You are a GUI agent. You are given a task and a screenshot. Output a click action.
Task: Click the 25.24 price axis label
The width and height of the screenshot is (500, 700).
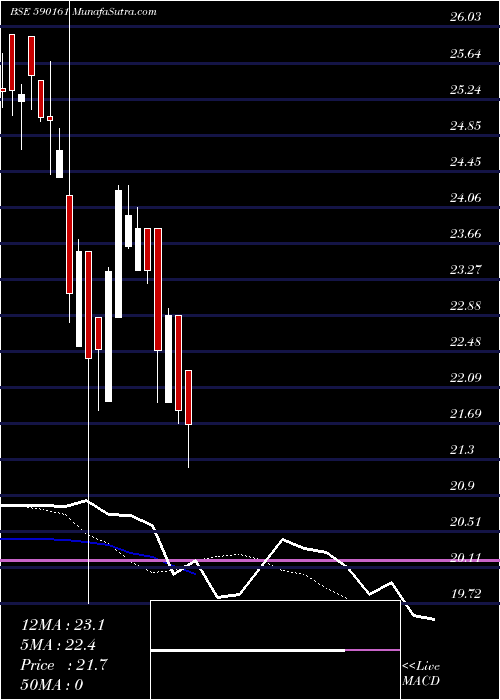coord(466,90)
